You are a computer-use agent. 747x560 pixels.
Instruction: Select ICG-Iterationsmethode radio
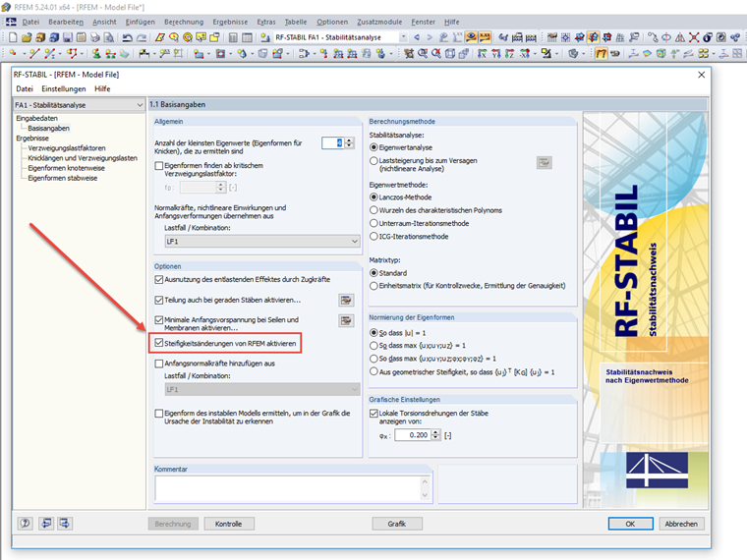[x=373, y=236]
